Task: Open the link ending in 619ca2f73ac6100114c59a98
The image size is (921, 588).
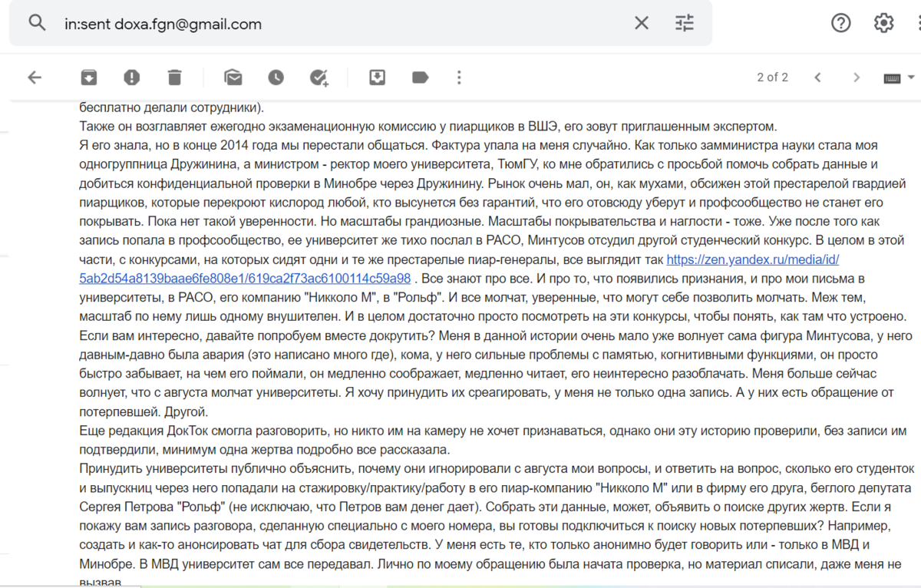Action: tap(245, 278)
